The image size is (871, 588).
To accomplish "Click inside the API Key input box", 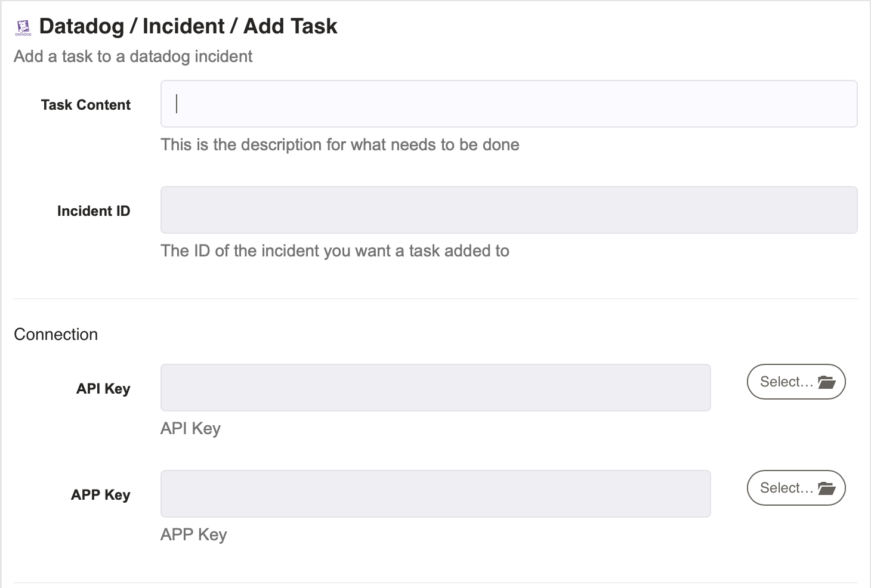I will pyautogui.click(x=435, y=388).
